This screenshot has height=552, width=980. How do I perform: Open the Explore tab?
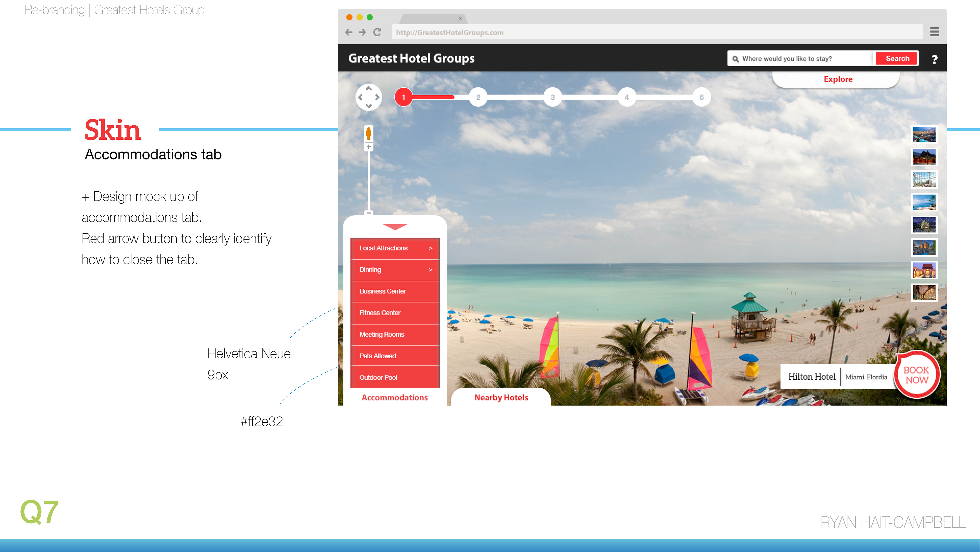(838, 79)
